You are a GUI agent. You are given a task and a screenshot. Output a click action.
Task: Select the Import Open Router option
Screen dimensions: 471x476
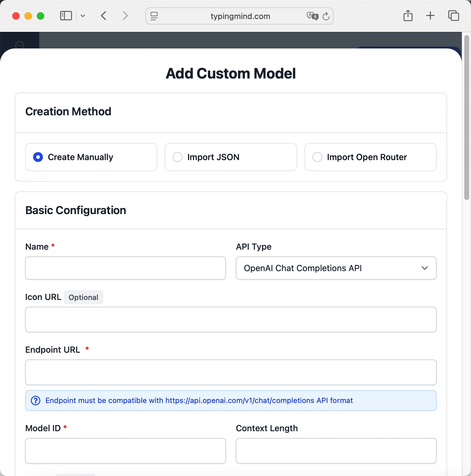[317, 157]
